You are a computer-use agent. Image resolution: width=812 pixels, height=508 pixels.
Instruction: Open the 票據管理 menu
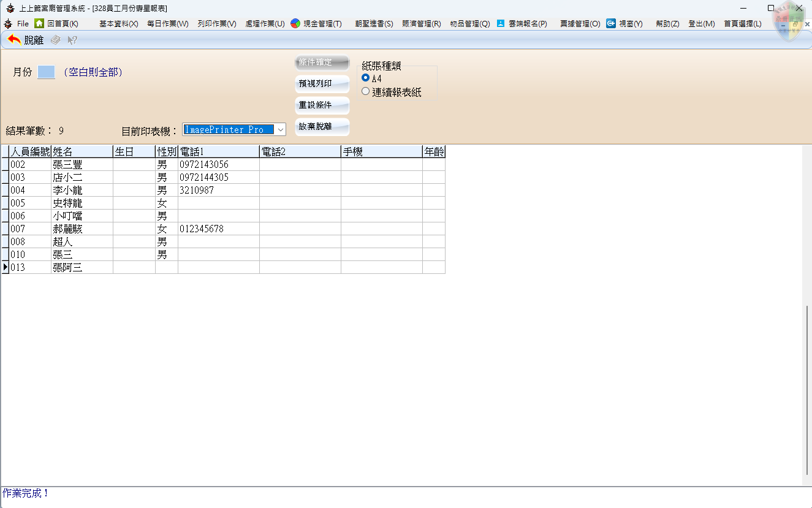(580, 24)
